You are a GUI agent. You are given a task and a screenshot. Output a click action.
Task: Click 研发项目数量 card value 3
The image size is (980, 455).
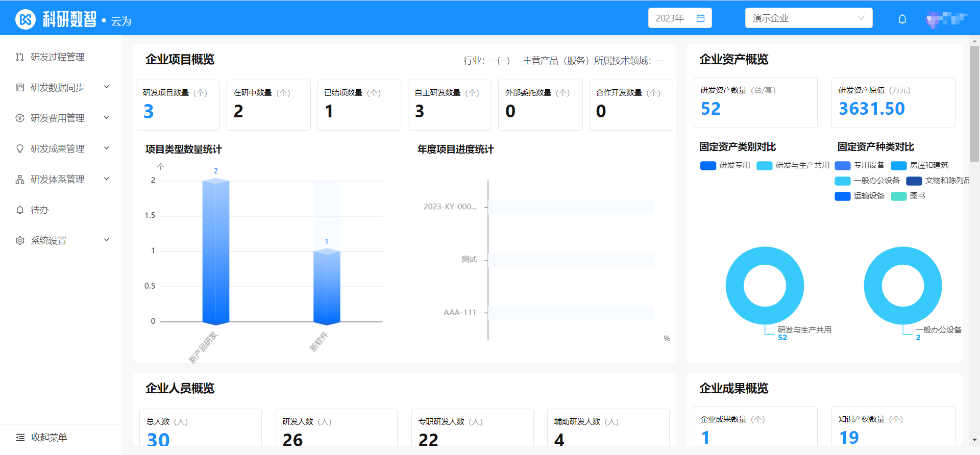pos(149,111)
